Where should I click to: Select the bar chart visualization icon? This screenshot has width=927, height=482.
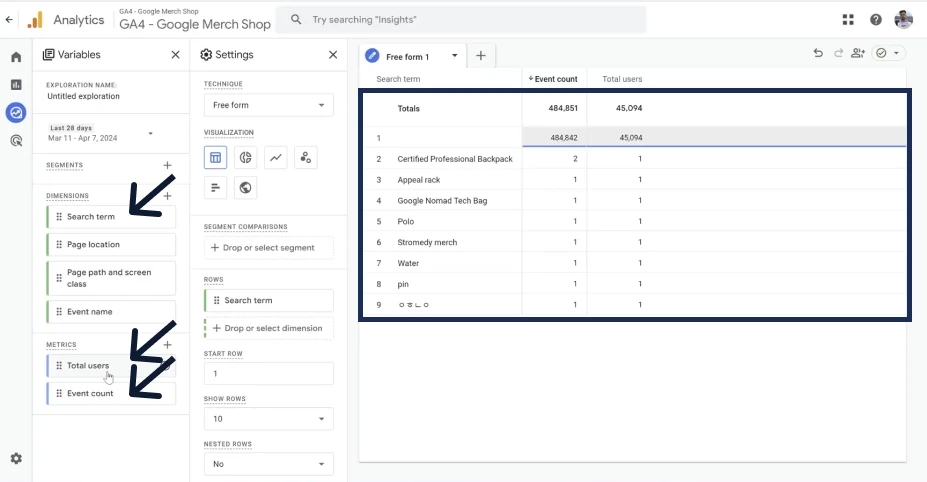click(215, 187)
